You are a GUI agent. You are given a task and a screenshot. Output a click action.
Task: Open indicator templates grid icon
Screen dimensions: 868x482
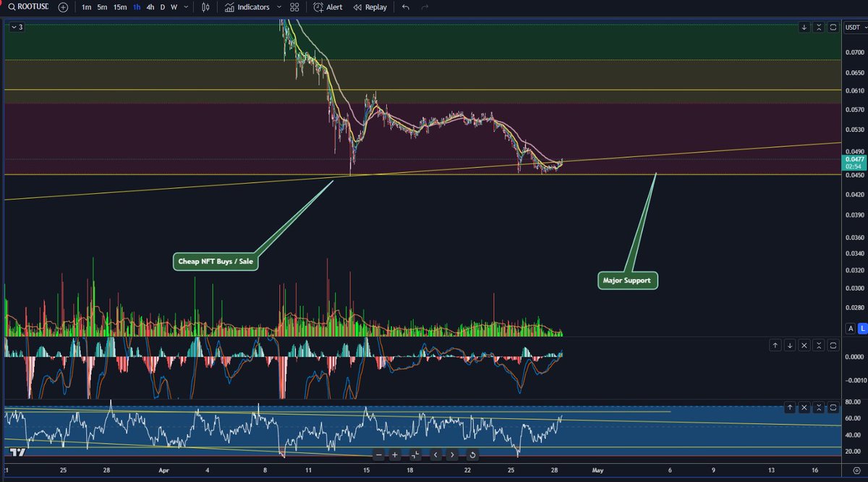[x=294, y=7]
